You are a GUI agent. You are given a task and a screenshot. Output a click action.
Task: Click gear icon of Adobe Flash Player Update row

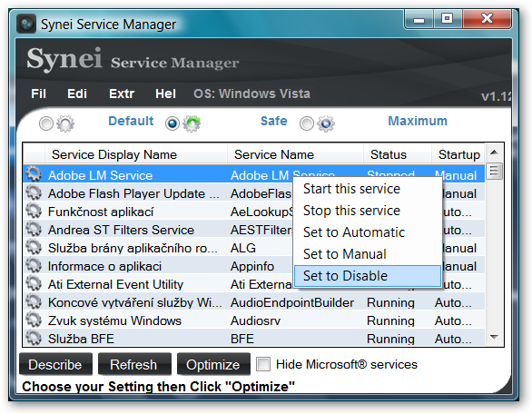point(34,192)
